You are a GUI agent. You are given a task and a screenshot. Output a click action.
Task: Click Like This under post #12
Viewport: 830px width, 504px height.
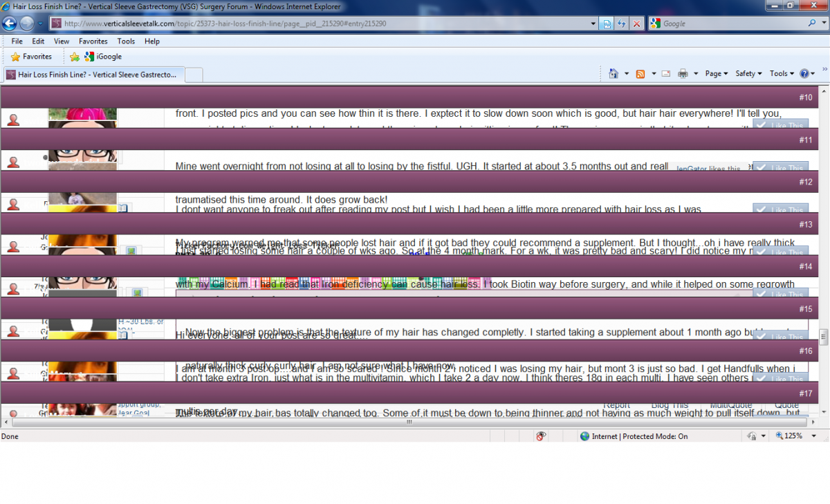click(780, 209)
